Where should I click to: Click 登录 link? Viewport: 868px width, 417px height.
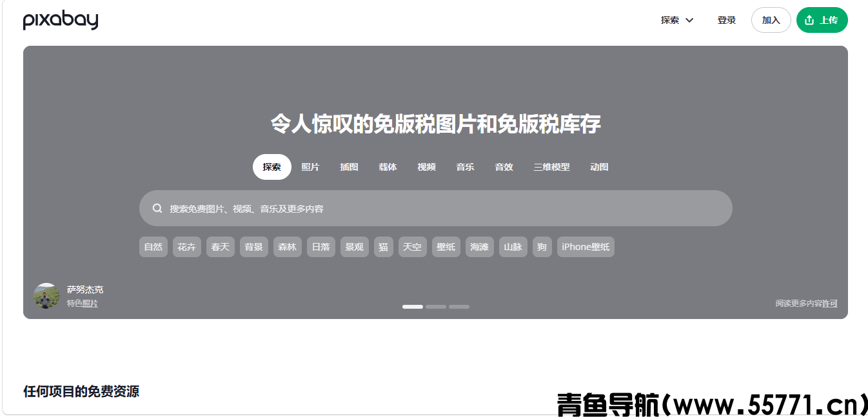click(727, 20)
